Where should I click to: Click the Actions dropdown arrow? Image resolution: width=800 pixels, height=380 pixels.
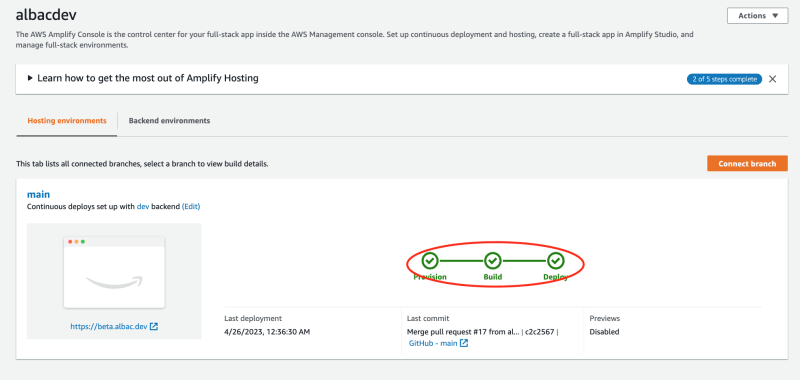click(x=776, y=16)
